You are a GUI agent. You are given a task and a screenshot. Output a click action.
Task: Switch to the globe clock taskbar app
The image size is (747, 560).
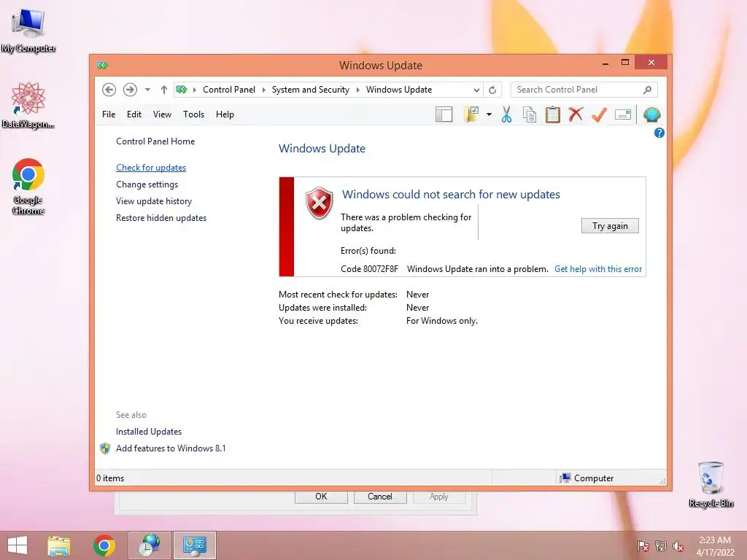[x=149, y=545]
